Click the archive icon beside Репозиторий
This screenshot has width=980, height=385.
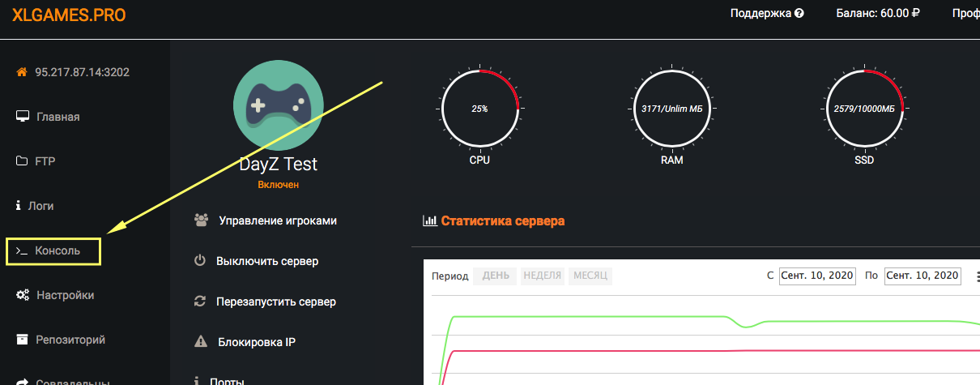[23, 340]
